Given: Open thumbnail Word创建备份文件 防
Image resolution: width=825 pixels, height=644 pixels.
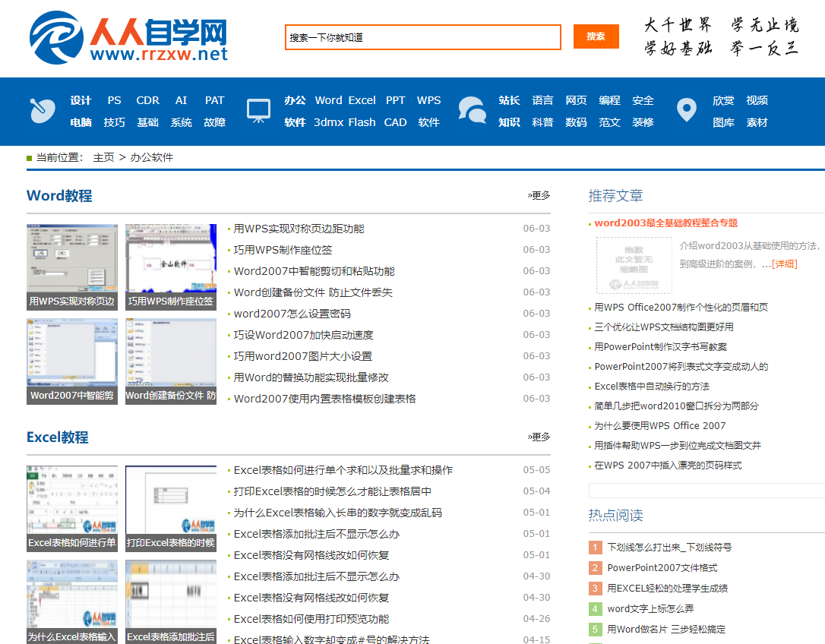Looking at the screenshot, I should (x=170, y=361).
